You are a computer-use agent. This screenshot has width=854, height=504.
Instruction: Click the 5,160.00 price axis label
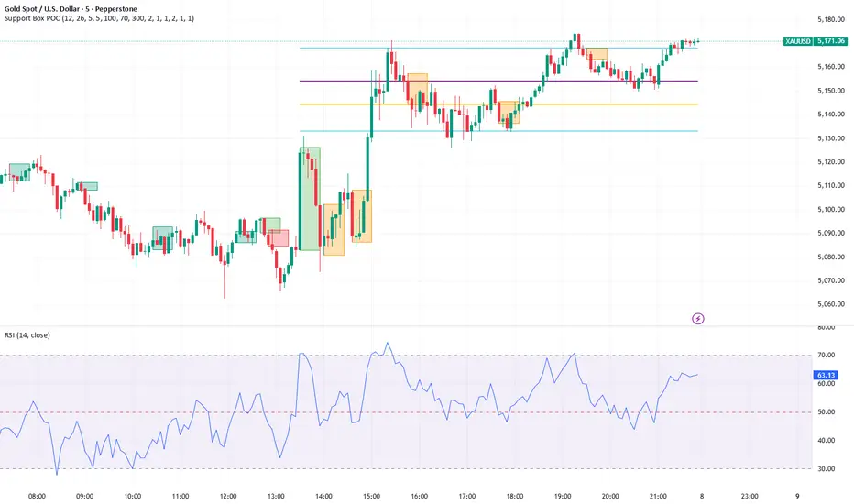coord(831,67)
